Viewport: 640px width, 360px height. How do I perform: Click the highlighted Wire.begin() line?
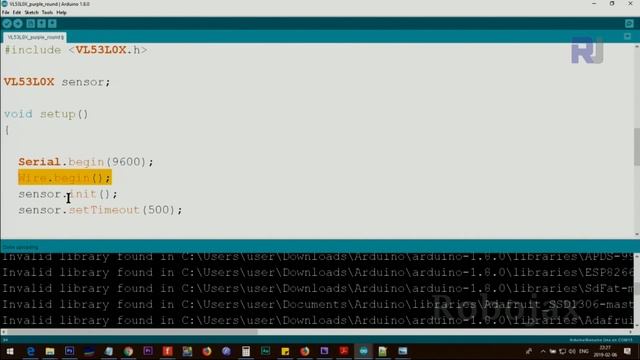click(64, 178)
